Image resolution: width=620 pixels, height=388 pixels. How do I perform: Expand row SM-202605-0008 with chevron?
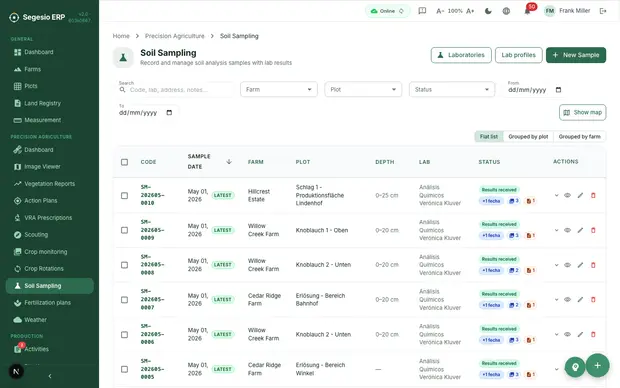(556, 265)
